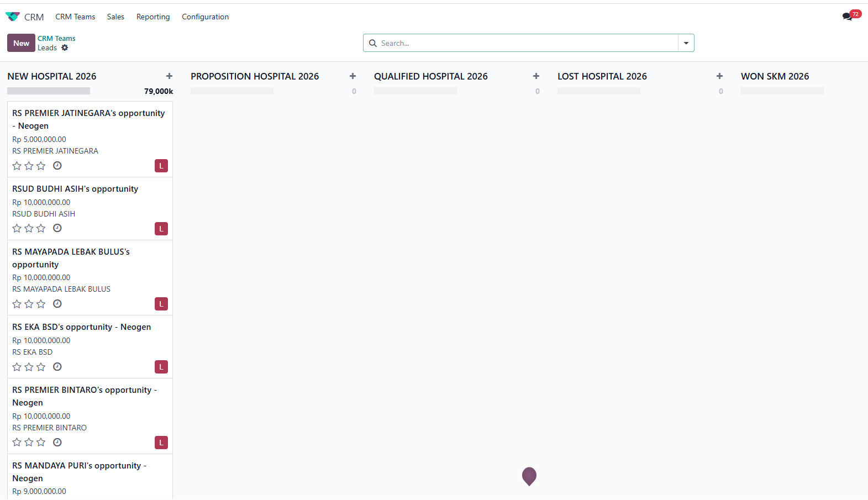Image resolution: width=868 pixels, height=500 pixels.
Task: Click the CRM Teams breadcrumb link
Action: 56,38
